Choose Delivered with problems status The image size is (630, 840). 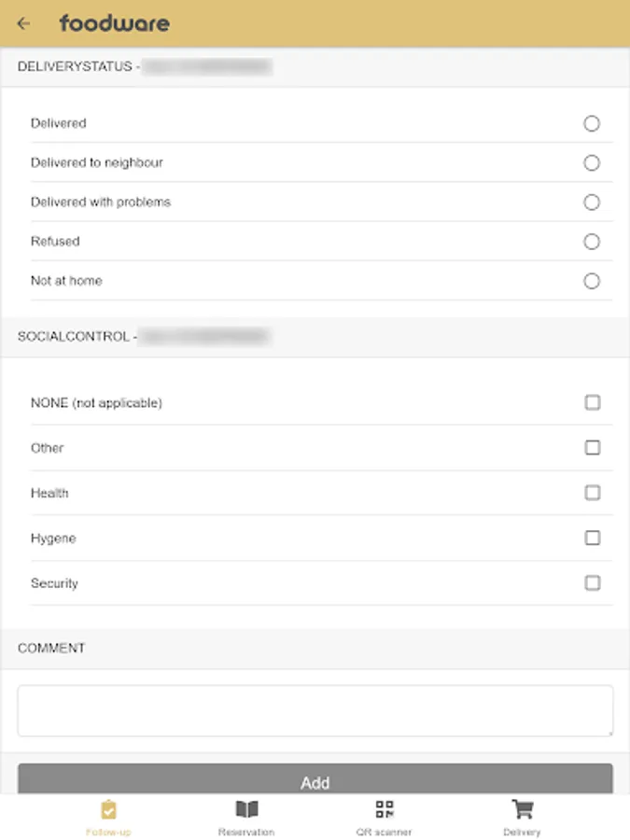point(591,202)
